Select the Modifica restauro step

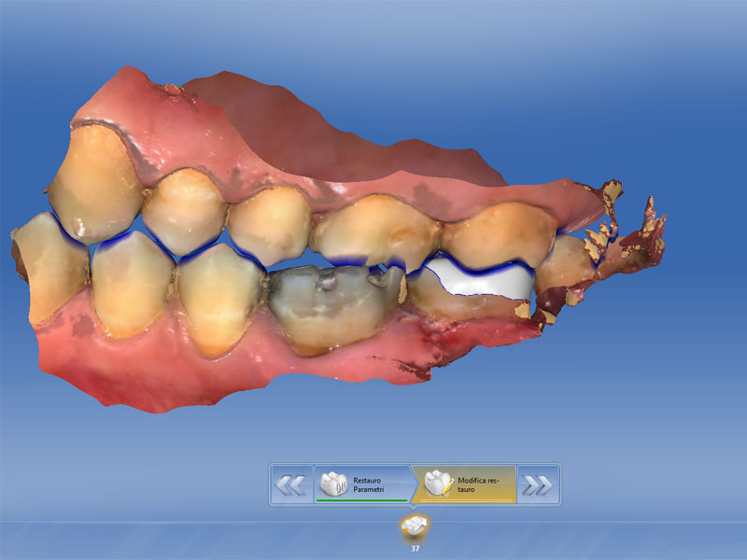pos(464,484)
